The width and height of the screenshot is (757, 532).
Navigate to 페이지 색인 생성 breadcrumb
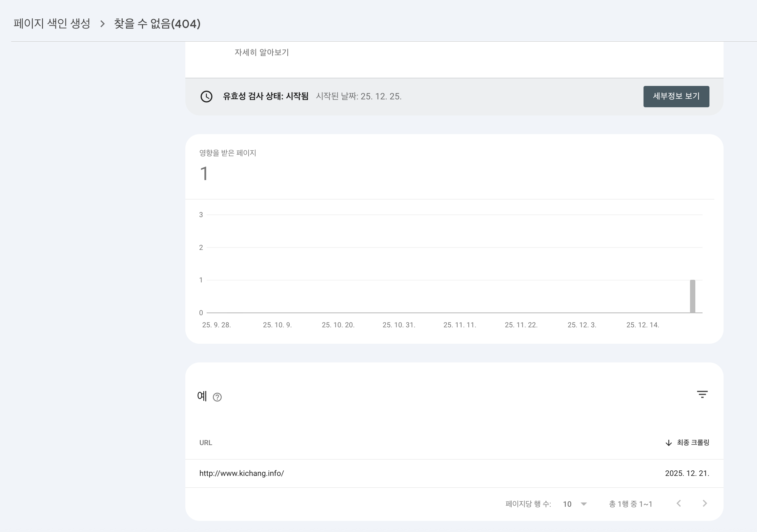point(51,24)
